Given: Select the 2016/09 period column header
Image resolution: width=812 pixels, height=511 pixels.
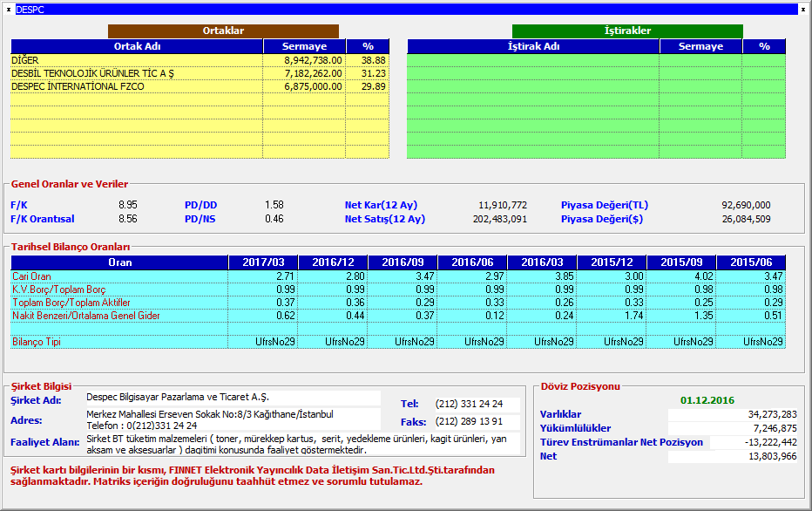Looking at the screenshot, I should [x=403, y=262].
